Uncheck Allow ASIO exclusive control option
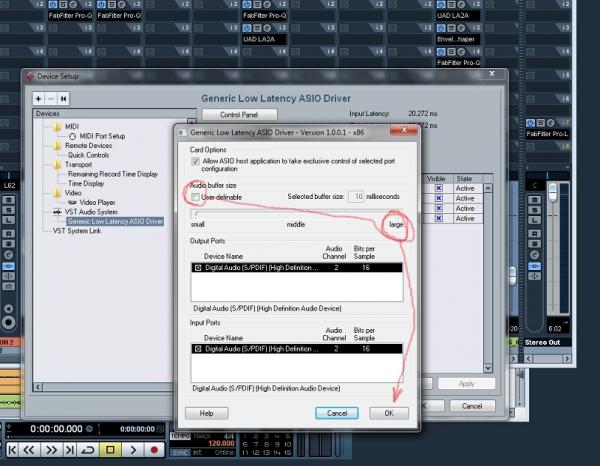Image resolution: width=600 pixels, height=466 pixels. (195, 160)
